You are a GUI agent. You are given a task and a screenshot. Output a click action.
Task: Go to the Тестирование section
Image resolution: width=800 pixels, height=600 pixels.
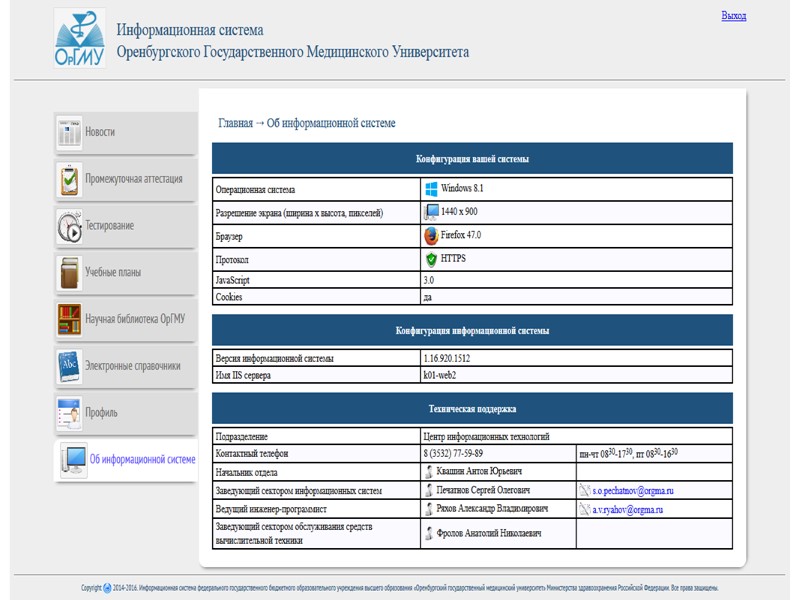point(126,226)
